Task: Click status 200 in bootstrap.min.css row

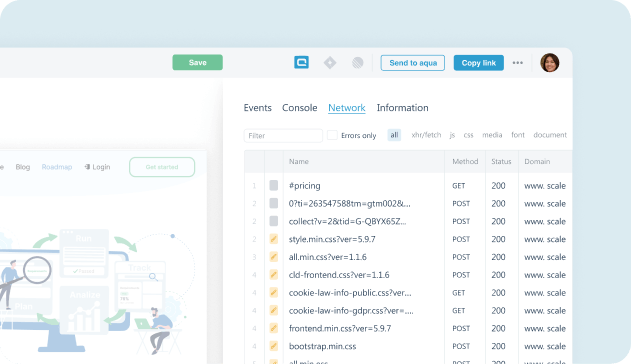Action: coord(498,346)
